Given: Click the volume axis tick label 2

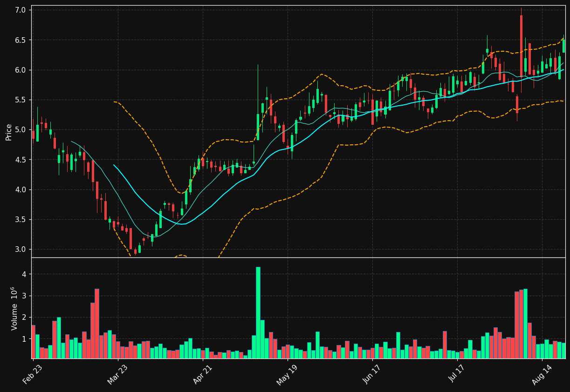Looking at the screenshot, I should point(25,318).
